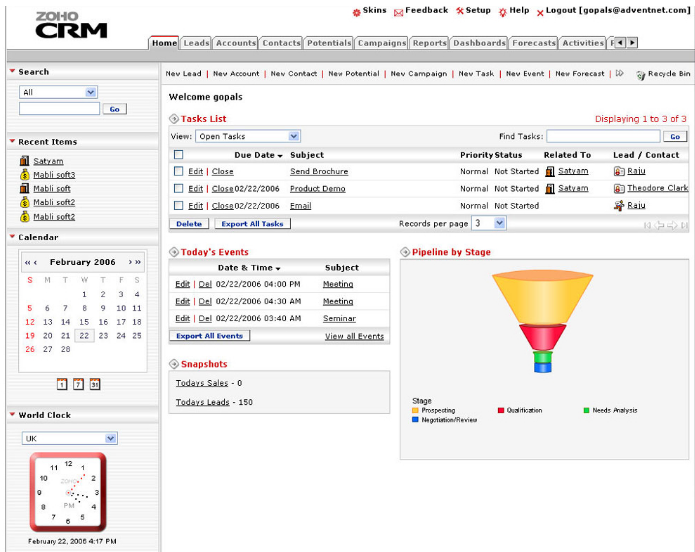695x552 pixels.
Task: Click the Find Tasks input field
Action: point(602,136)
